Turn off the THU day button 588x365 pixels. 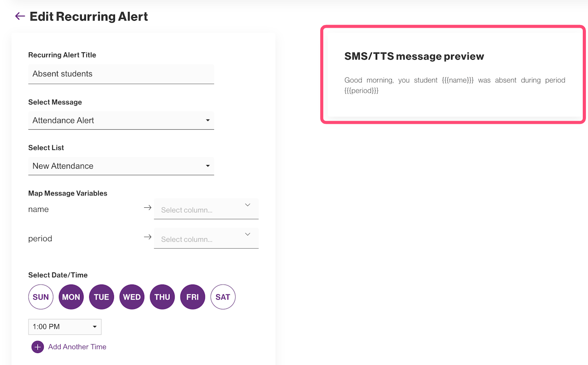tap(162, 297)
